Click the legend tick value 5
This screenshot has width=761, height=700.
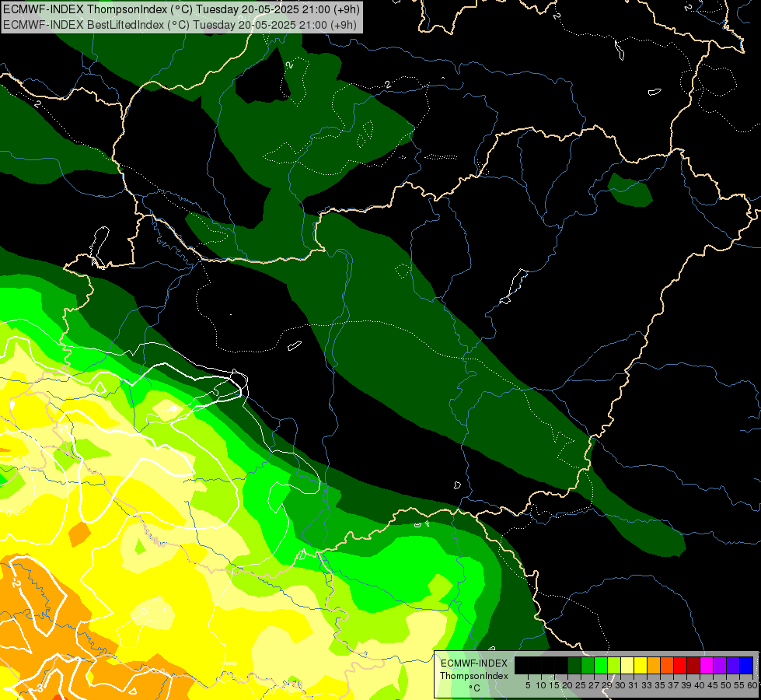pos(528,685)
